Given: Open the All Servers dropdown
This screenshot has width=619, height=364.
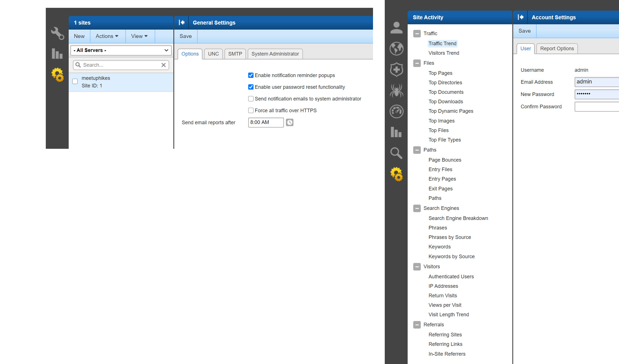Looking at the screenshot, I should [121, 50].
